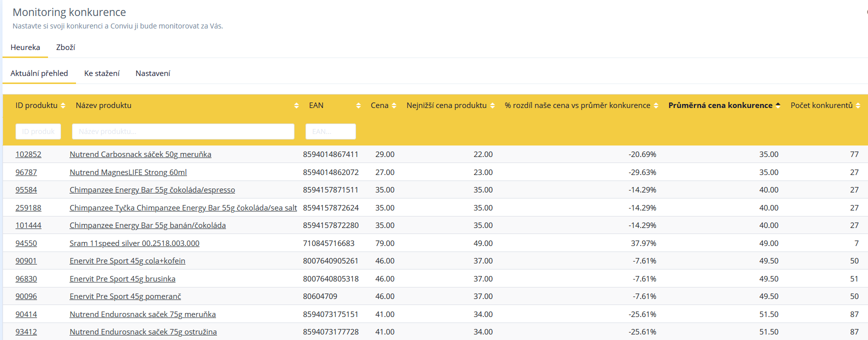Image resolution: width=868 pixels, height=340 pixels.
Task: Open product ID 90414
Action: [x=26, y=314]
